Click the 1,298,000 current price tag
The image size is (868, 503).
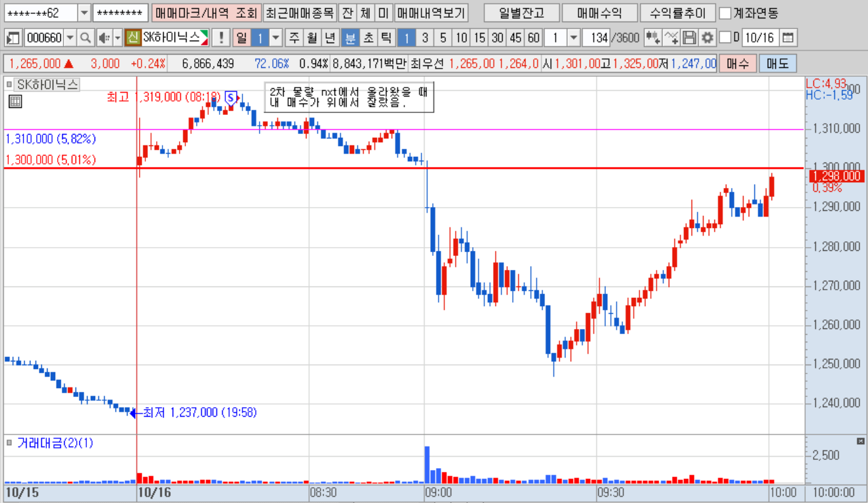point(837,176)
